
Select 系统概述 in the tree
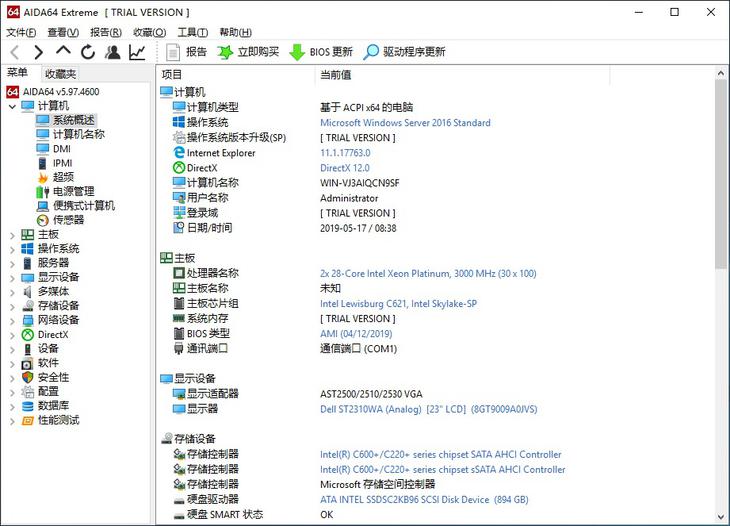73,120
